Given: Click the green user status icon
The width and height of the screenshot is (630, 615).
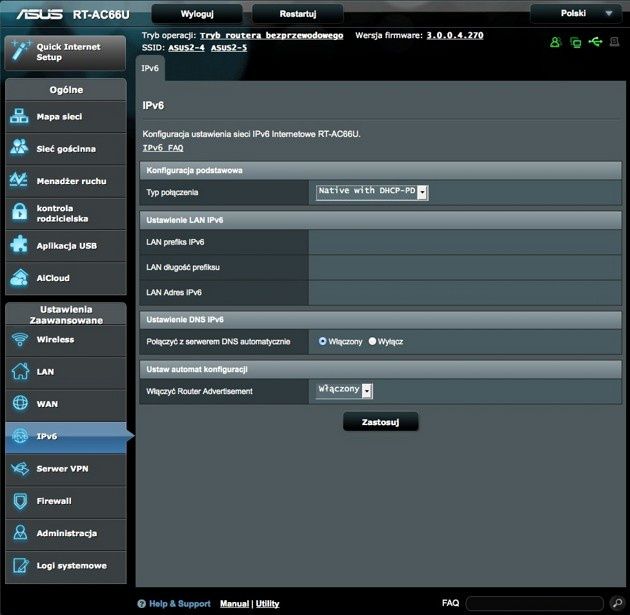Looking at the screenshot, I should pos(555,42).
